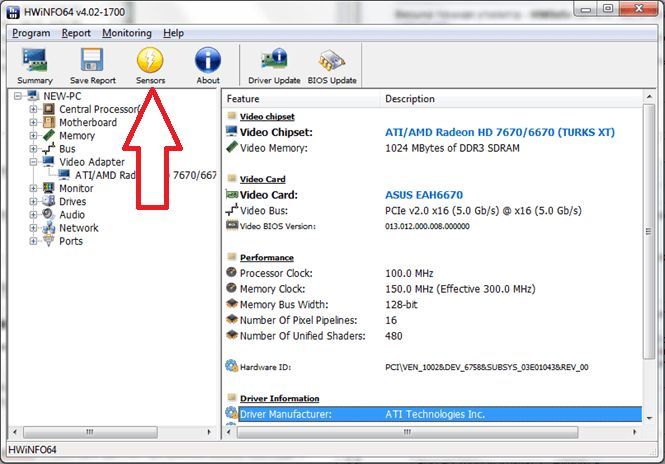Click the details pane vertical scrollbar
This screenshot has width=665, height=464.
pyautogui.click(x=648, y=231)
